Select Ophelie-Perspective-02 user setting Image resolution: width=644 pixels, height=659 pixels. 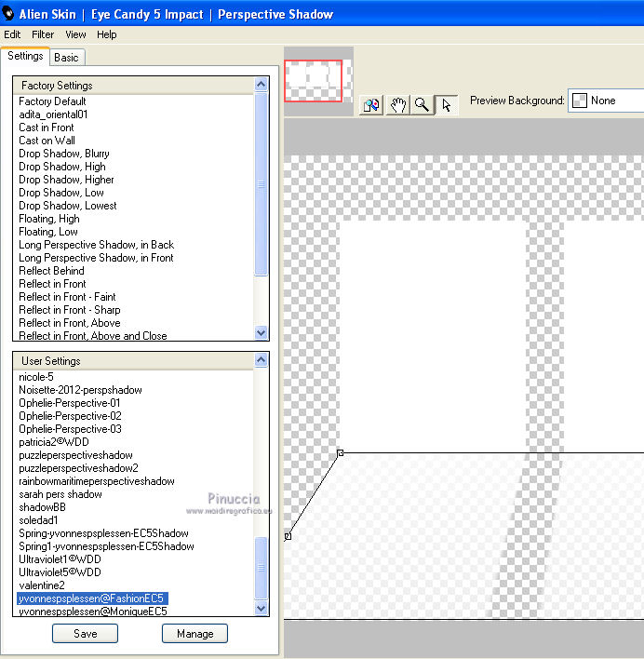click(x=70, y=416)
